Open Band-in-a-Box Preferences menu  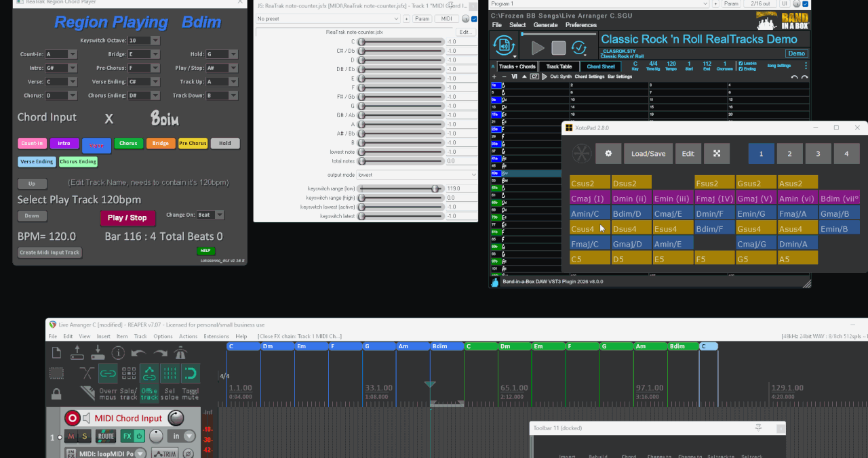point(581,25)
